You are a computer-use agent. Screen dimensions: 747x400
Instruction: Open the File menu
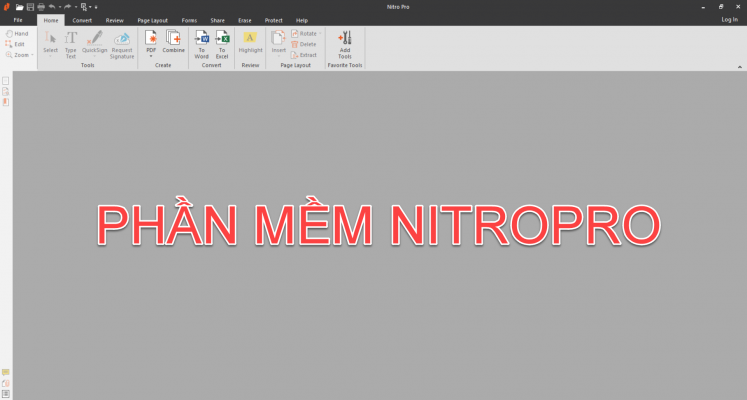coord(18,20)
